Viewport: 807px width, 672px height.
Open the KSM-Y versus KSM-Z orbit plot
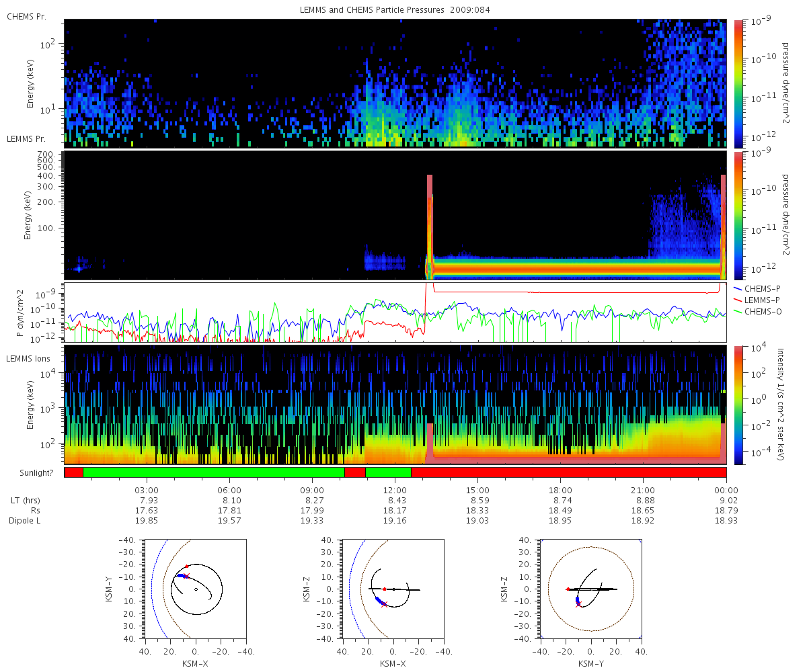point(591,589)
